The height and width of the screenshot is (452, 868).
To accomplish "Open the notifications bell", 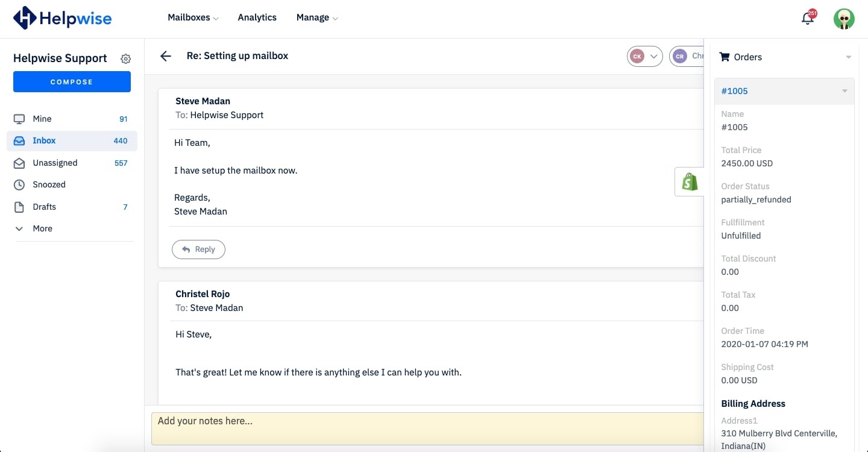I will [807, 19].
